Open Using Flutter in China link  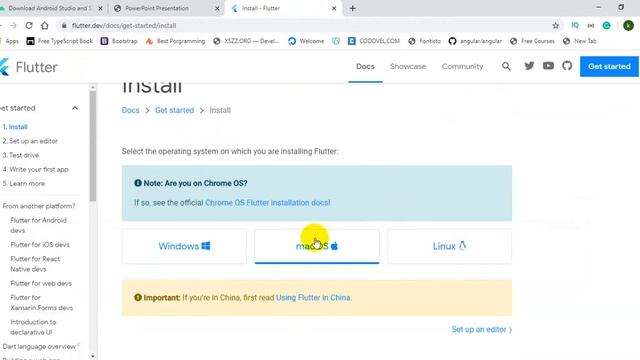313,298
